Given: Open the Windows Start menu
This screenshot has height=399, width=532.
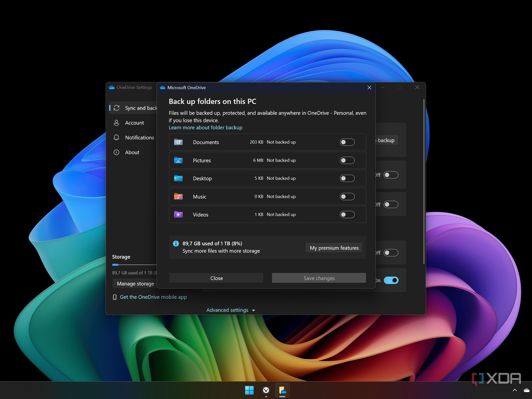Looking at the screenshot, I should [249, 390].
